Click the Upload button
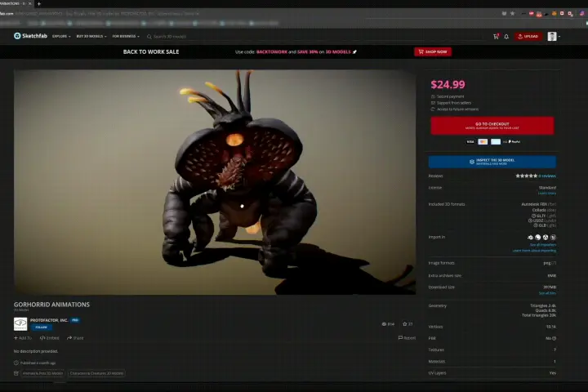The image size is (588, 392). coord(528,37)
